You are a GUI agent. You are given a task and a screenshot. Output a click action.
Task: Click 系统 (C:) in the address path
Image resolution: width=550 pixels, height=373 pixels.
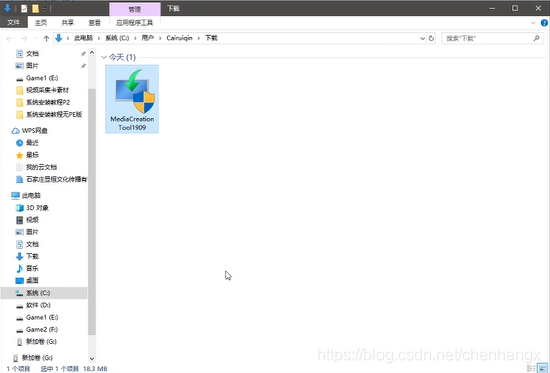pos(117,38)
